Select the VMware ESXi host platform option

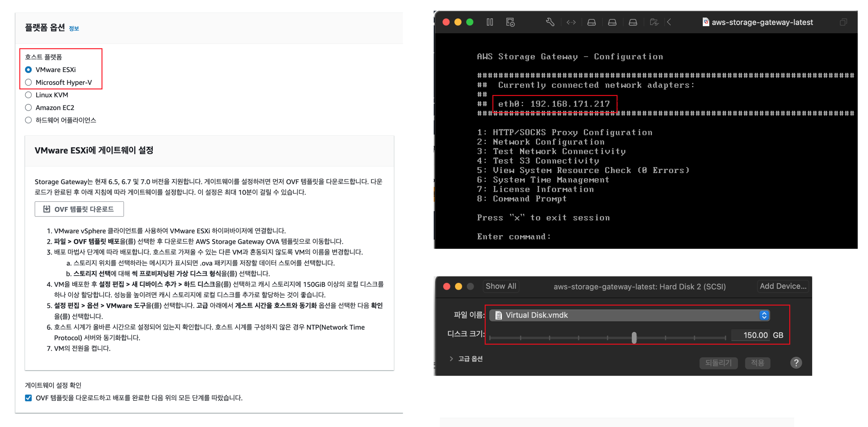pyautogui.click(x=28, y=69)
